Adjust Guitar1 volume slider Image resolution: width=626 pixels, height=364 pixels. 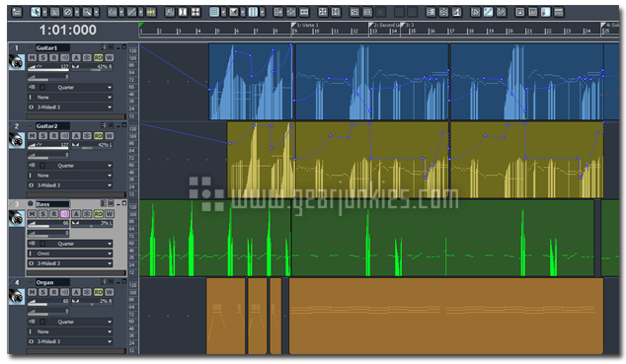48,67
